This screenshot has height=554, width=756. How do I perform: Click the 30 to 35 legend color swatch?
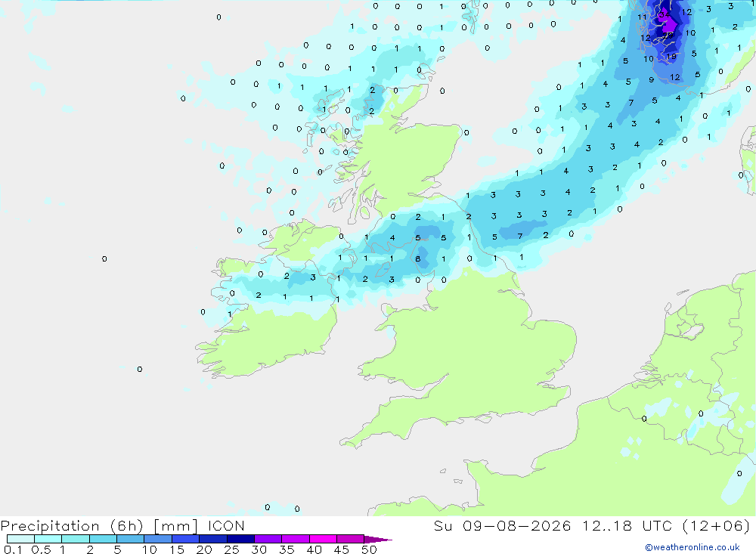tap(268, 539)
